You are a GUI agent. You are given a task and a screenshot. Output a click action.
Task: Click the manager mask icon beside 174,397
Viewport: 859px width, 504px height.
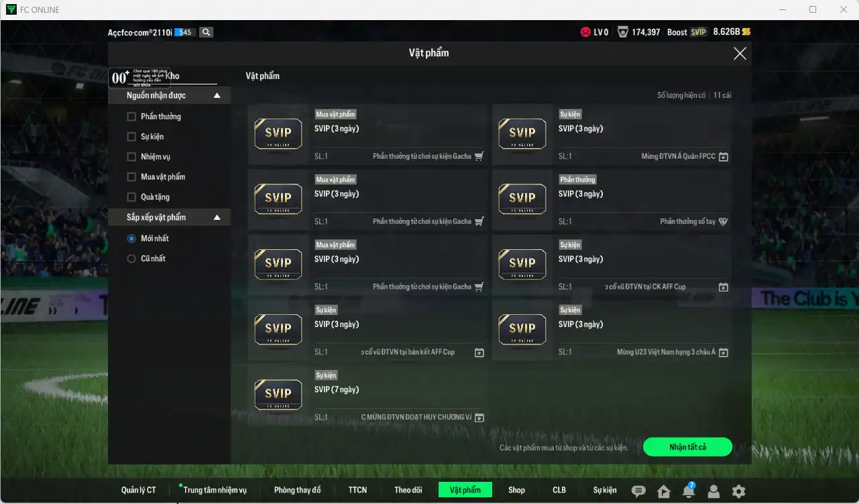pyautogui.click(x=623, y=32)
